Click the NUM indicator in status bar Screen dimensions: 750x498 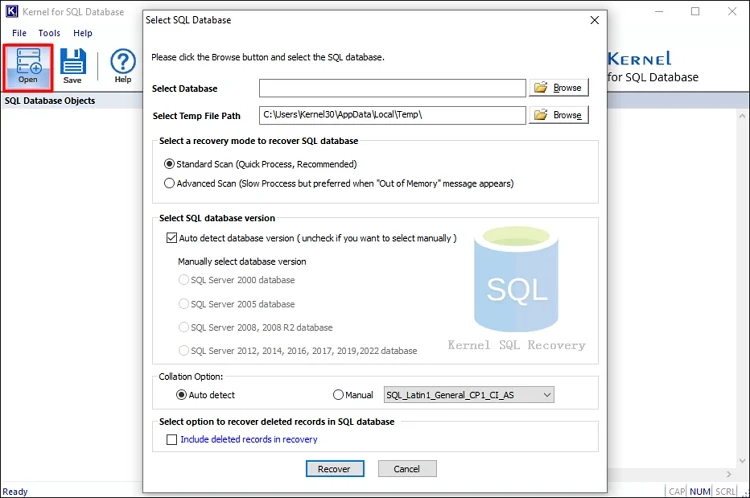pyautogui.click(x=700, y=492)
